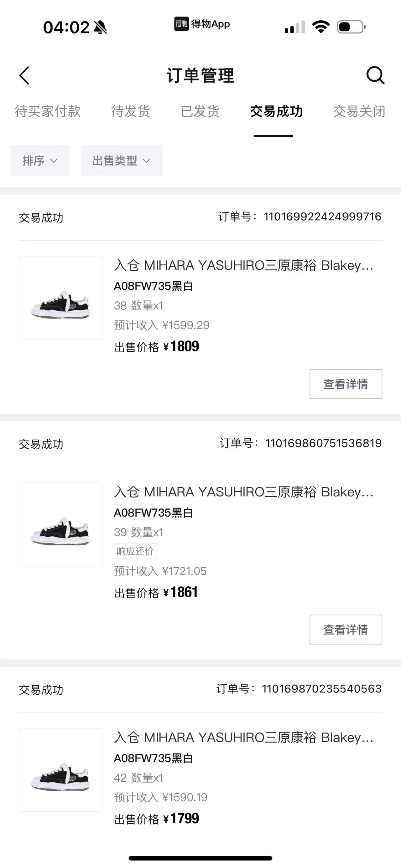
Task: Open the search magnifier icon
Action: coord(375,75)
